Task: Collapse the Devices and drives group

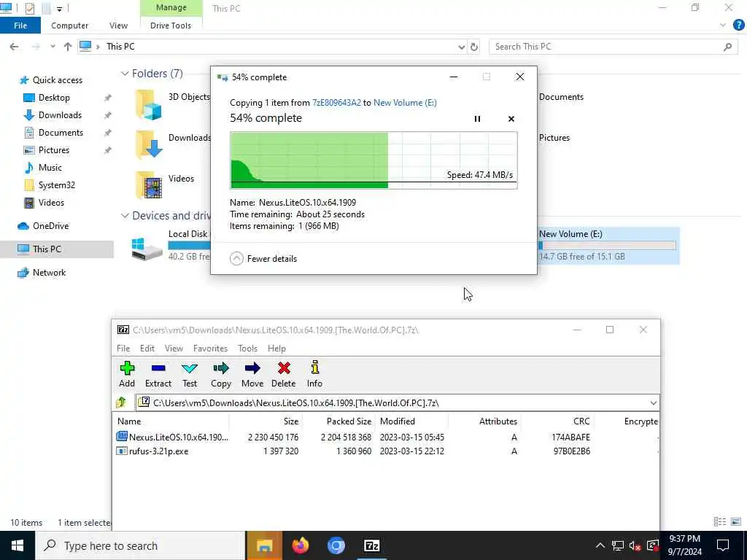Action: point(125,216)
